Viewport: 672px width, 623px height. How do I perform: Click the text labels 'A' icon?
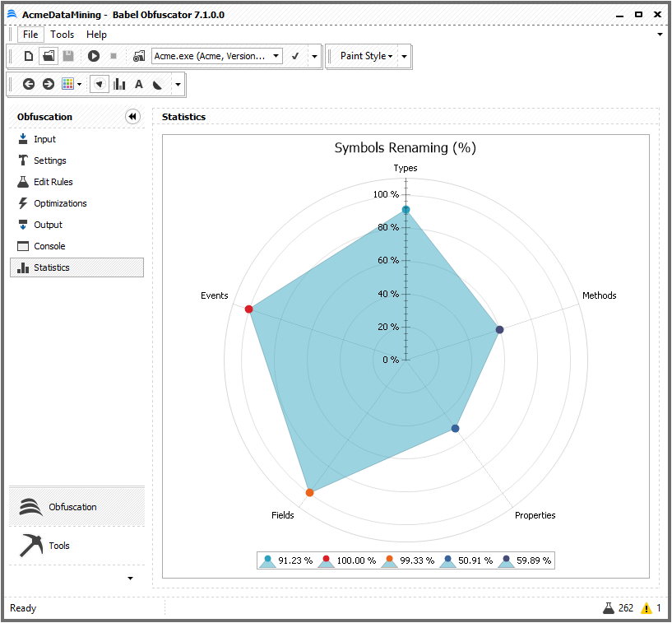pos(139,84)
